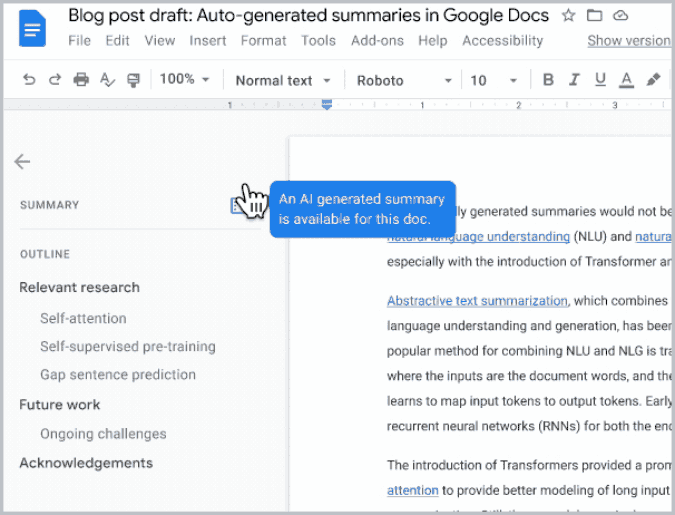Screen dimensions: 675x515
Task: Toggle bold formatting
Action: coord(548,80)
